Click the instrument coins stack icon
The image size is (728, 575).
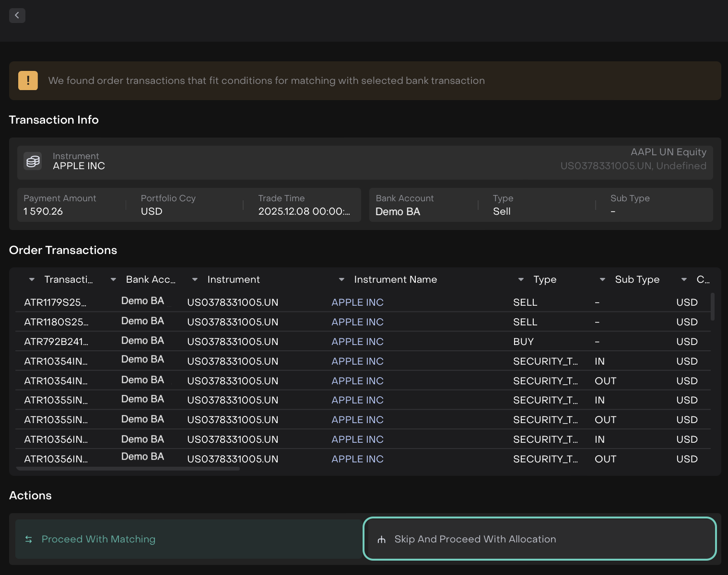[33, 161]
